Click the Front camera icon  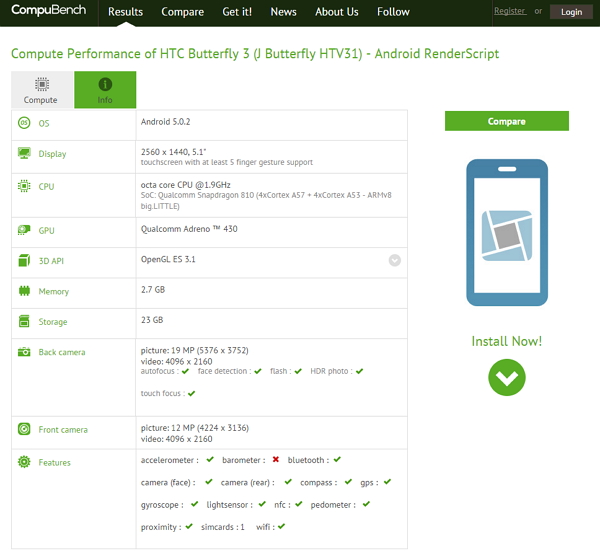24,429
